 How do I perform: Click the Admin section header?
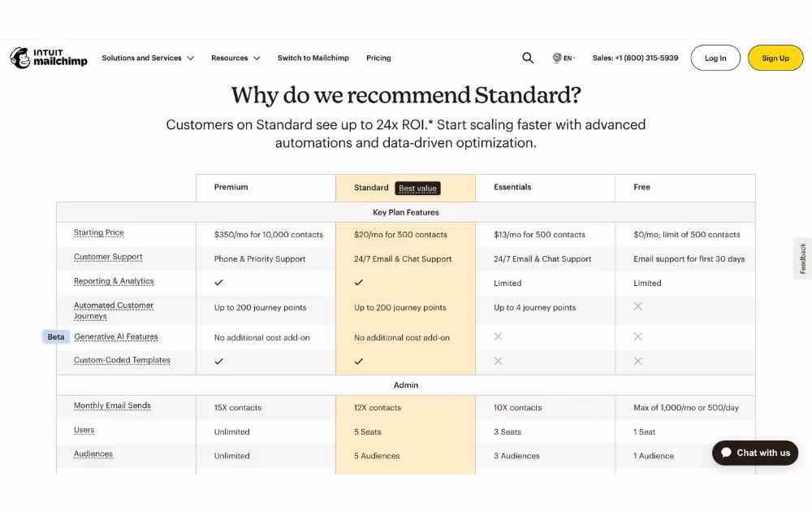click(405, 385)
